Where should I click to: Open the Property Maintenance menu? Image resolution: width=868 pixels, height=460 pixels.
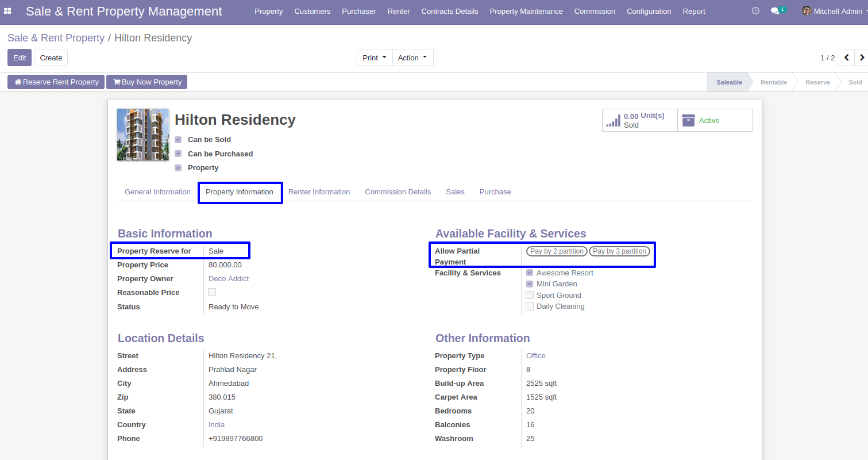[x=526, y=11]
